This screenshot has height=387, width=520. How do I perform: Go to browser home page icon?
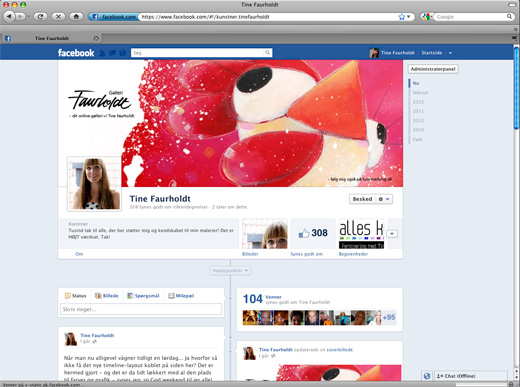coord(76,16)
